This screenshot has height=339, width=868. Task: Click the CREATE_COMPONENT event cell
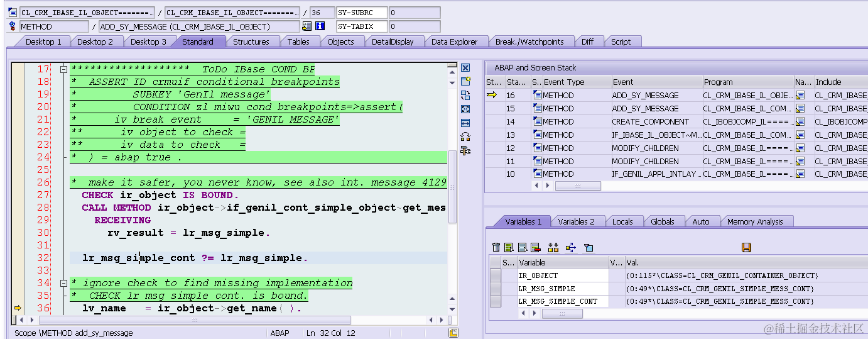(658, 122)
